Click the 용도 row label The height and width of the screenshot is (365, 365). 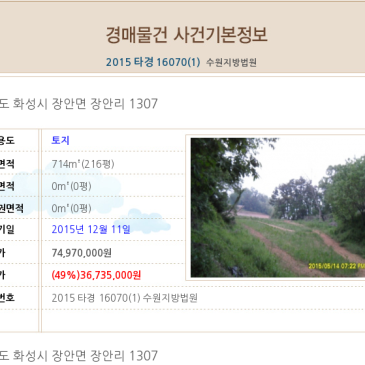(x=7, y=140)
